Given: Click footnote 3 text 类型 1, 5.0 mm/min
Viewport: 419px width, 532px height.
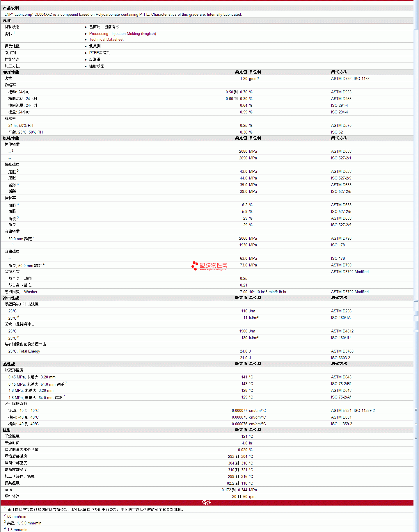Looking at the screenshot, I should (24, 523).
